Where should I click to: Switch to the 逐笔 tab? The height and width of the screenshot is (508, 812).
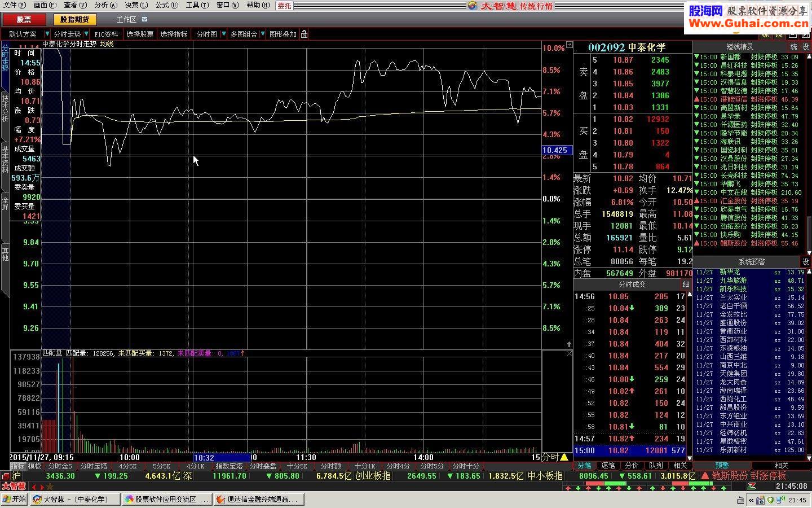(x=608, y=466)
